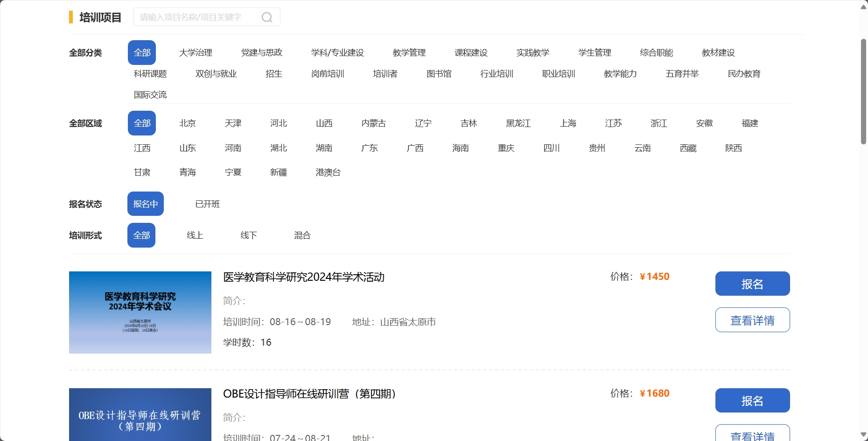Click 报名 for the medical education activity

[752, 284]
